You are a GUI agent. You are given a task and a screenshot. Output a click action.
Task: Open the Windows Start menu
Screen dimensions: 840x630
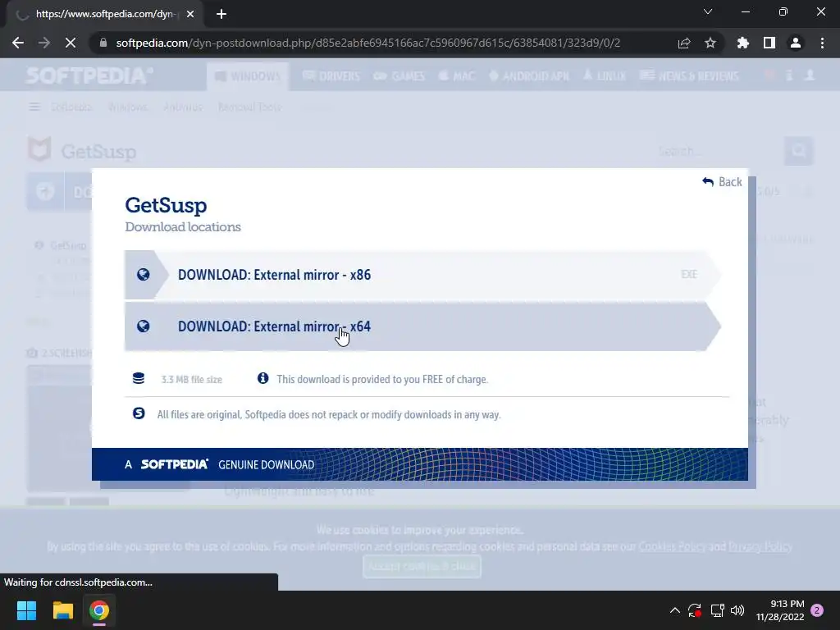[26, 610]
